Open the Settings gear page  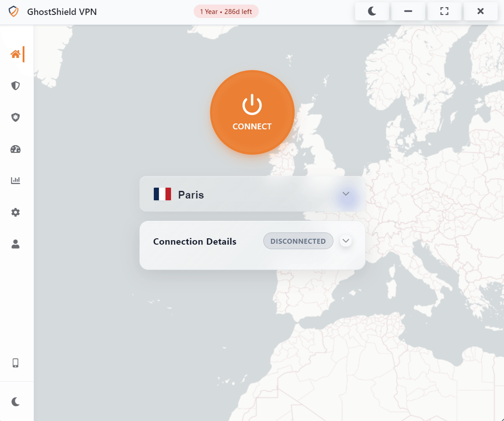coord(15,213)
